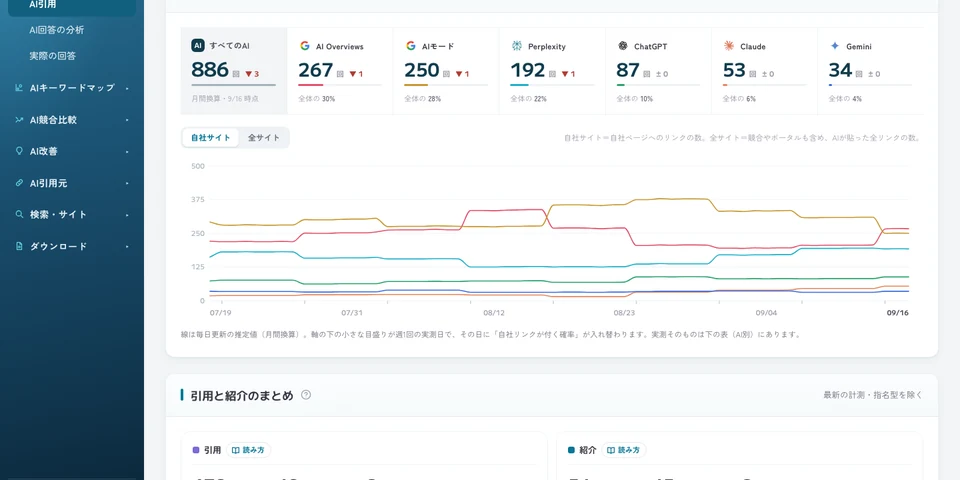Click the AI改善 lightbulb icon
Image resolution: width=960 pixels, height=480 pixels.
tap(19, 151)
